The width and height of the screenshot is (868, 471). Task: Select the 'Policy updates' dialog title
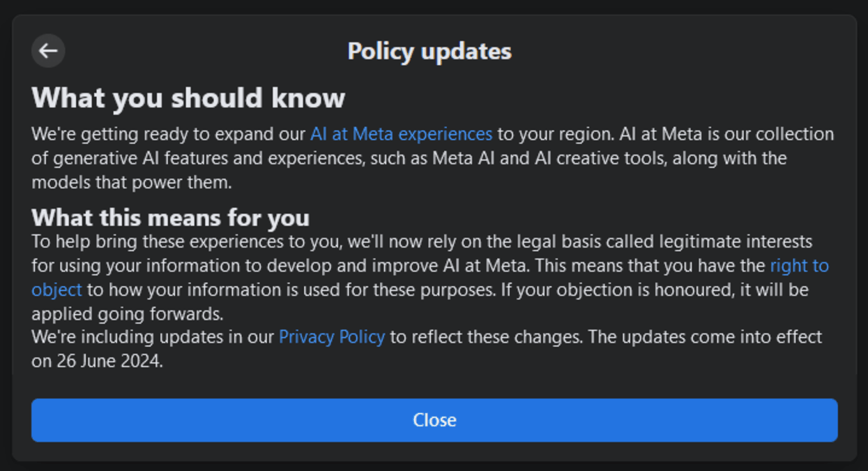click(429, 51)
